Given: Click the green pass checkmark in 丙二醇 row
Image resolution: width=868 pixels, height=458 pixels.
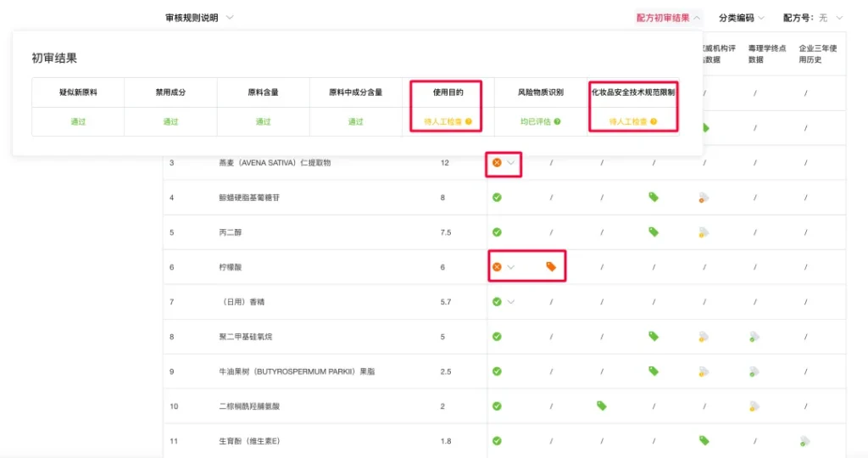Looking at the screenshot, I should point(497,232).
